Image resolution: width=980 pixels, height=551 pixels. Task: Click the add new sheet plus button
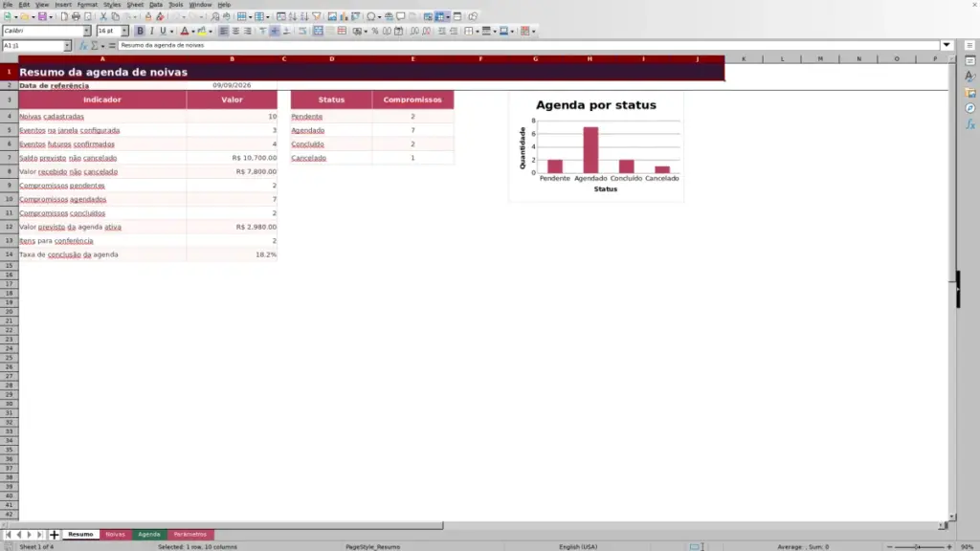tap(54, 535)
